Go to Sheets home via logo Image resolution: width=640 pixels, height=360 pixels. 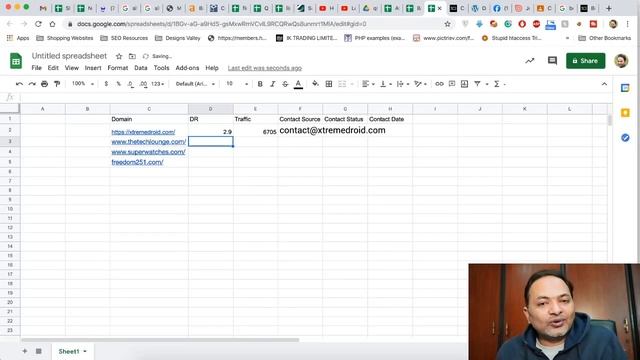[x=16, y=61]
